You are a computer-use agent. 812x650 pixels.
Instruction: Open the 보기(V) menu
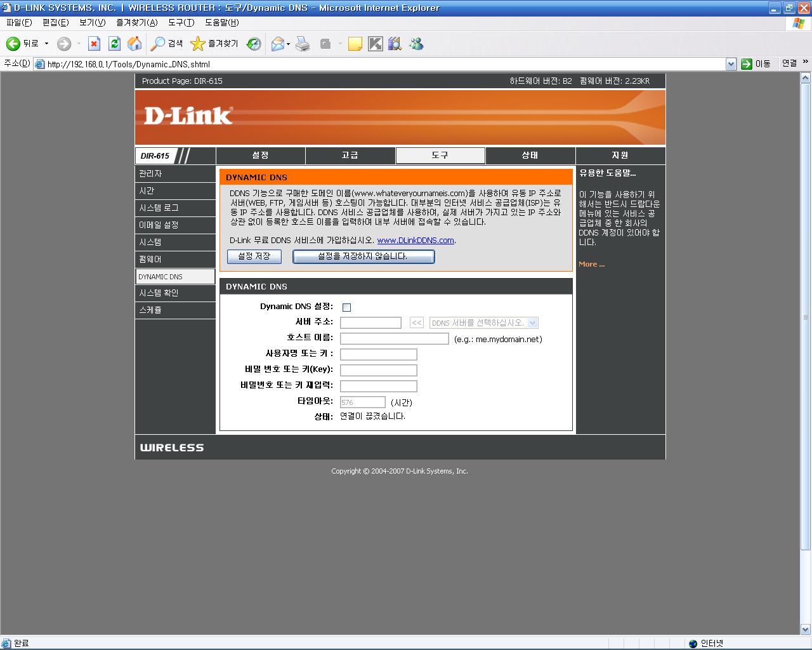[92, 22]
